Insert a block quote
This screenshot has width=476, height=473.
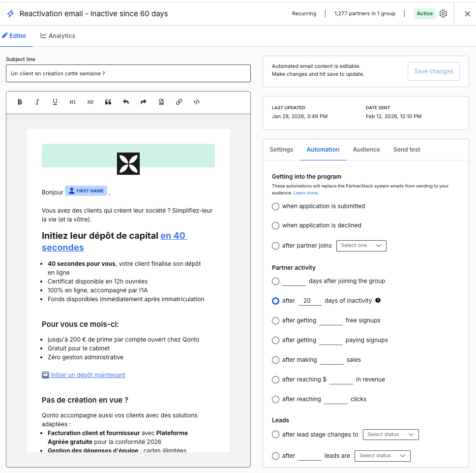coord(108,102)
